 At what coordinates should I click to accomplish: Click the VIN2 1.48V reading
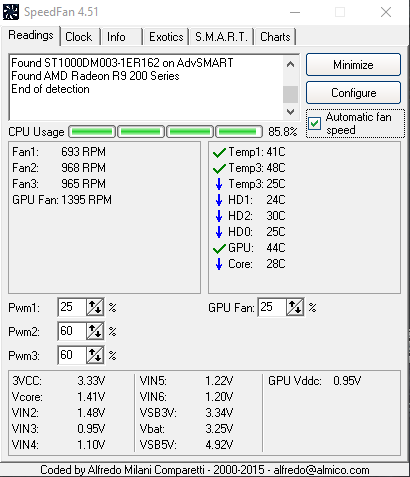point(58,413)
